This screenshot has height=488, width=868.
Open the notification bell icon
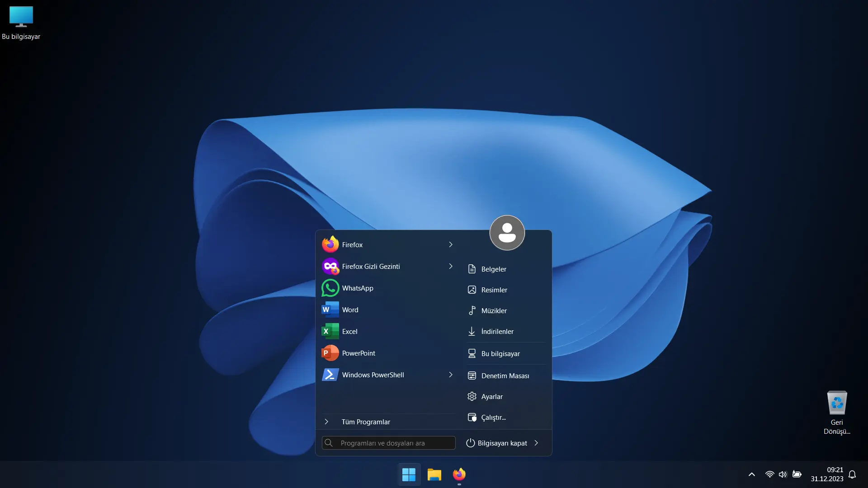pyautogui.click(x=852, y=474)
